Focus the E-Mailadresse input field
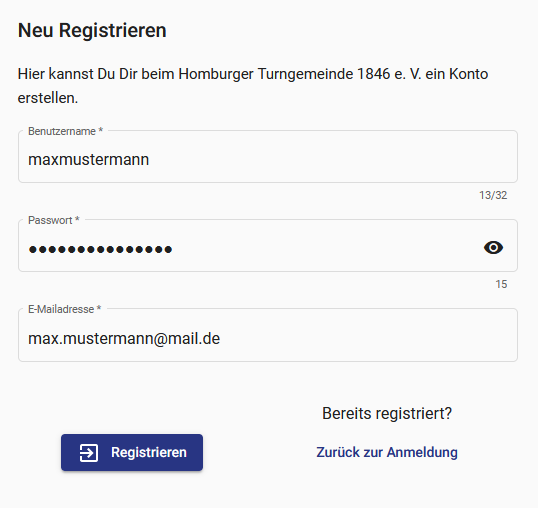 pyautogui.click(x=268, y=335)
